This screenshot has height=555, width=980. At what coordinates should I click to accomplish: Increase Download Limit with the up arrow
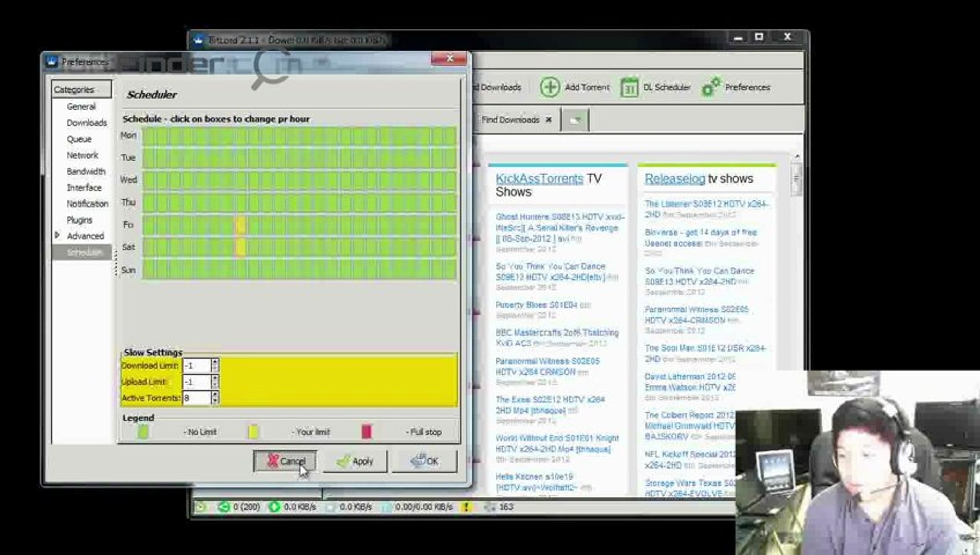click(x=215, y=362)
